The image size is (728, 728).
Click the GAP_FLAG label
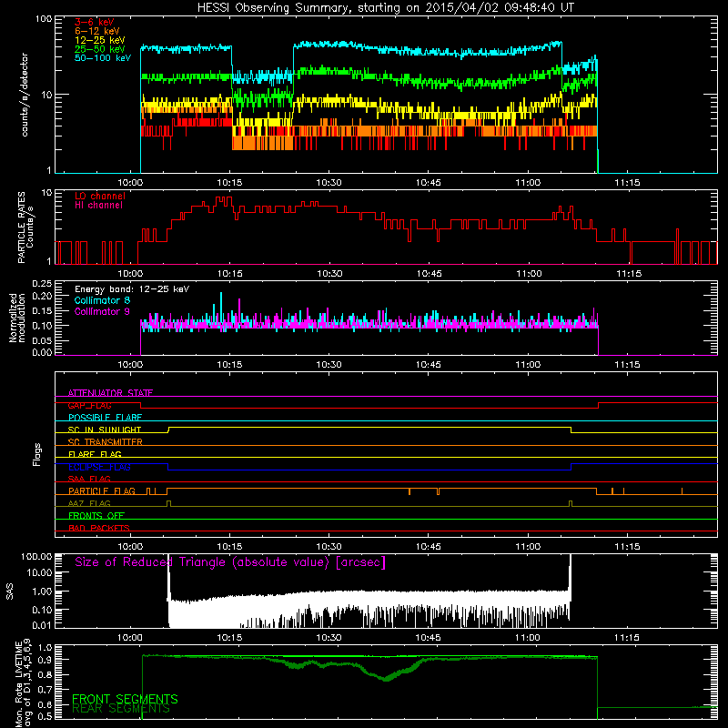coord(89,405)
